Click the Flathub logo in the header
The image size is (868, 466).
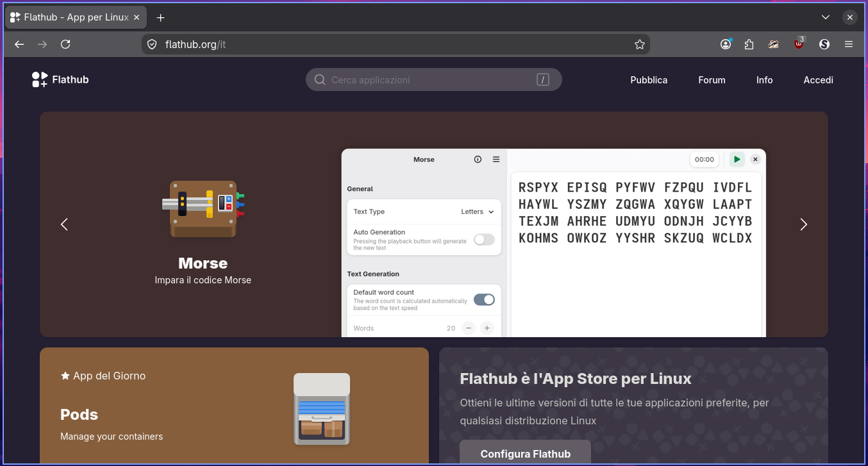(60, 79)
